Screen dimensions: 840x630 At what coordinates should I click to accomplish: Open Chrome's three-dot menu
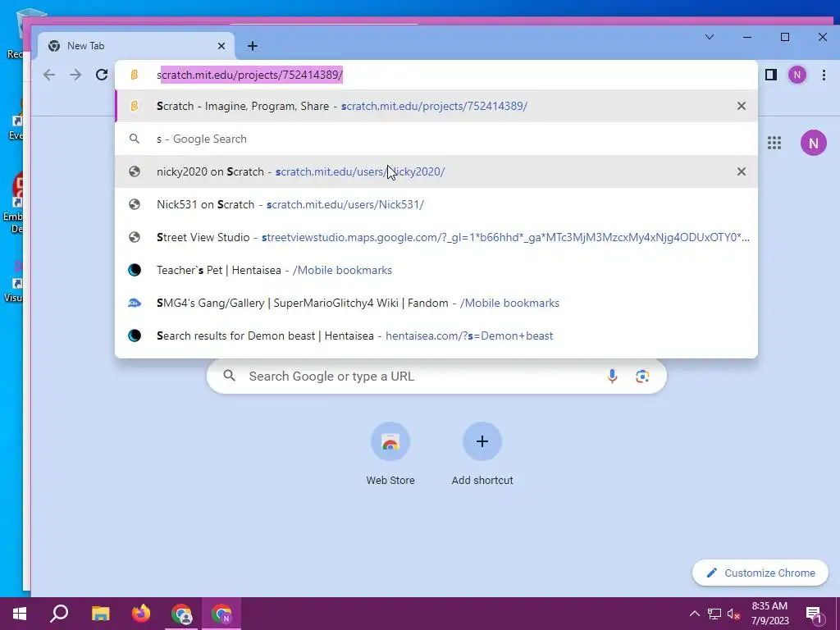(x=824, y=75)
